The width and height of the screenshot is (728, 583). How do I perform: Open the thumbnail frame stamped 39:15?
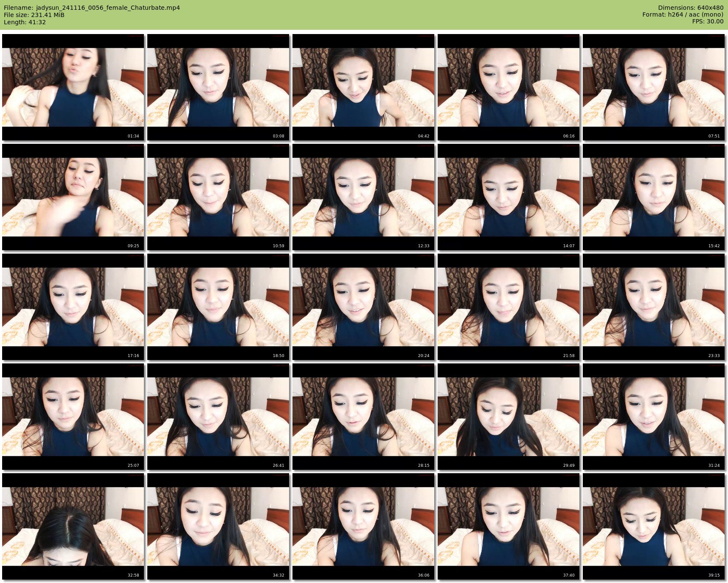pyautogui.click(x=654, y=526)
